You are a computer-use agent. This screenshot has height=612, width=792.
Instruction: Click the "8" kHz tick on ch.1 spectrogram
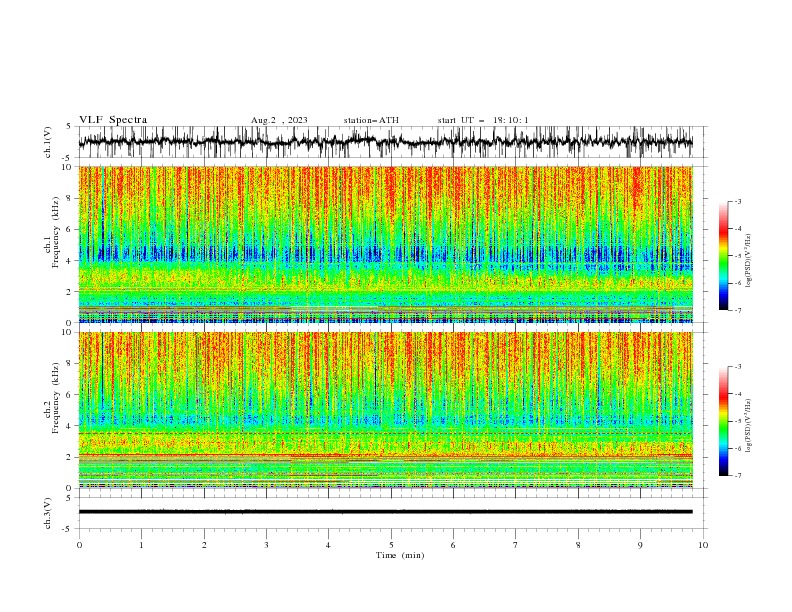click(x=70, y=198)
